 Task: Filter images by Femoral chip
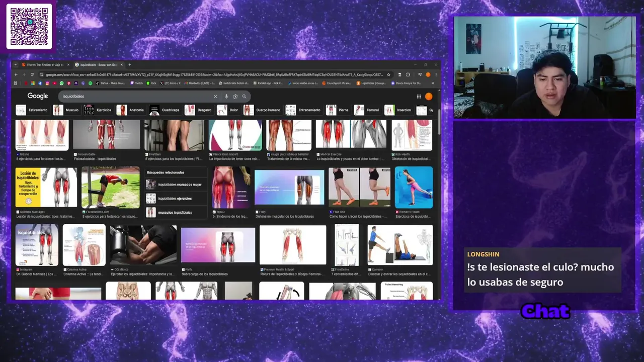pos(367,110)
